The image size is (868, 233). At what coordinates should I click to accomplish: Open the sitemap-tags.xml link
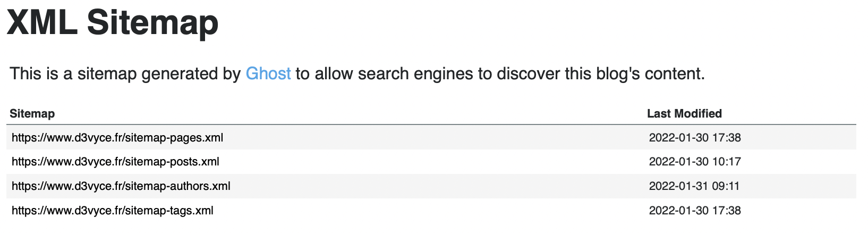tap(113, 211)
